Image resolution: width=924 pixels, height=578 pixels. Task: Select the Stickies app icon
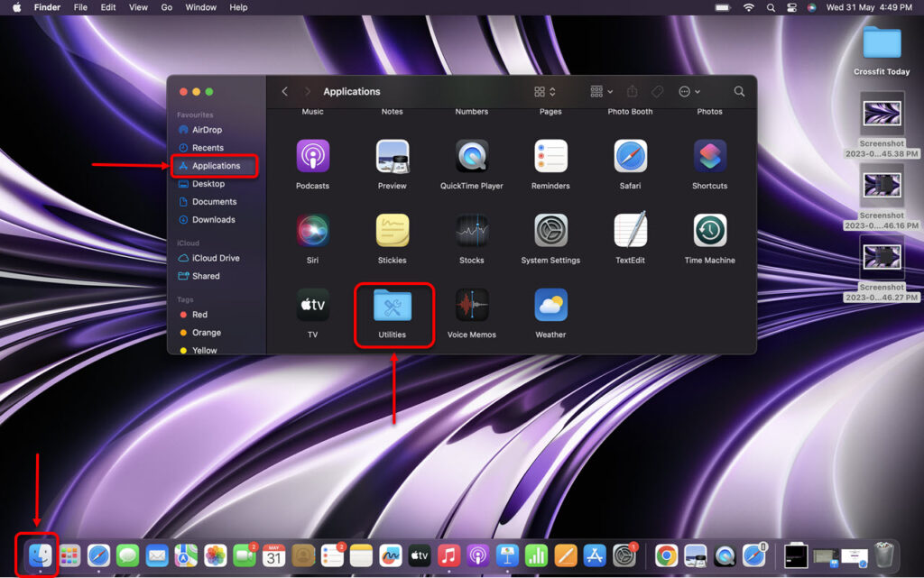click(392, 231)
